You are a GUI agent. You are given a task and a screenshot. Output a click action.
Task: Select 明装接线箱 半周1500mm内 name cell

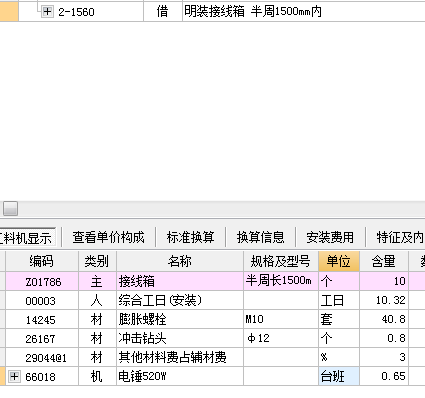pos(304,12)
